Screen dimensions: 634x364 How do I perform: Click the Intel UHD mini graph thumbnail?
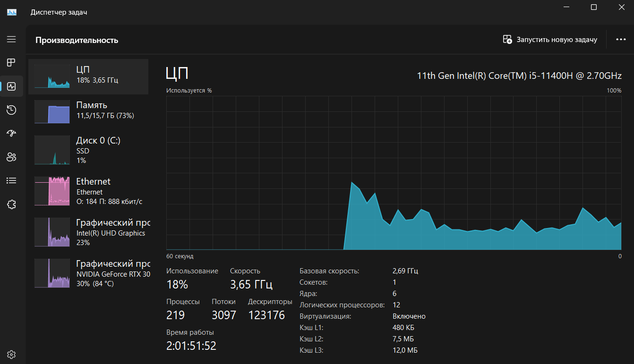pos(52,232)
